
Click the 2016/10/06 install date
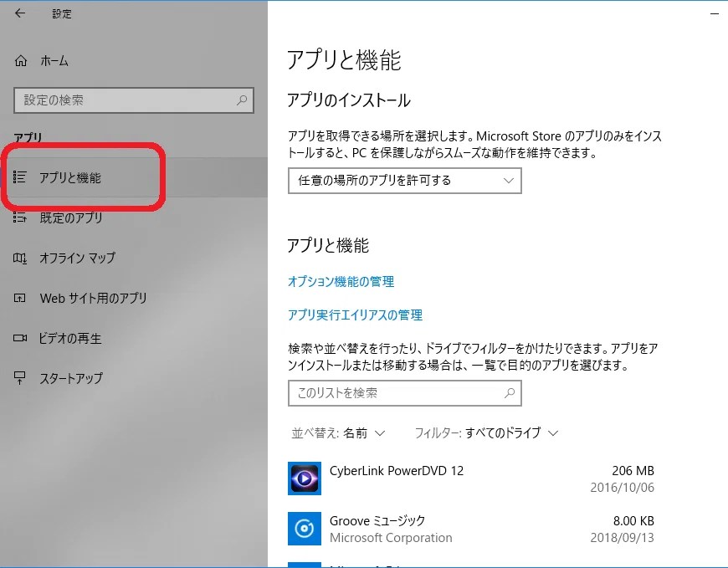[x=622, y=487]
